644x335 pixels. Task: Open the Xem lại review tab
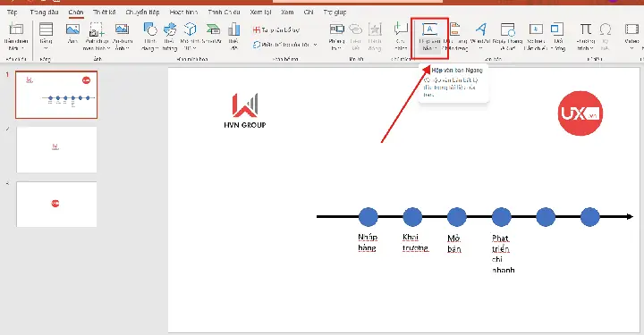pos(260,13)
